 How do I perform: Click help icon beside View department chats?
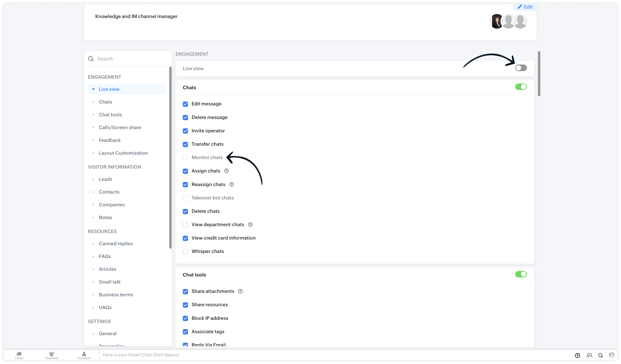pyautogui.click(x=250, y=225)
